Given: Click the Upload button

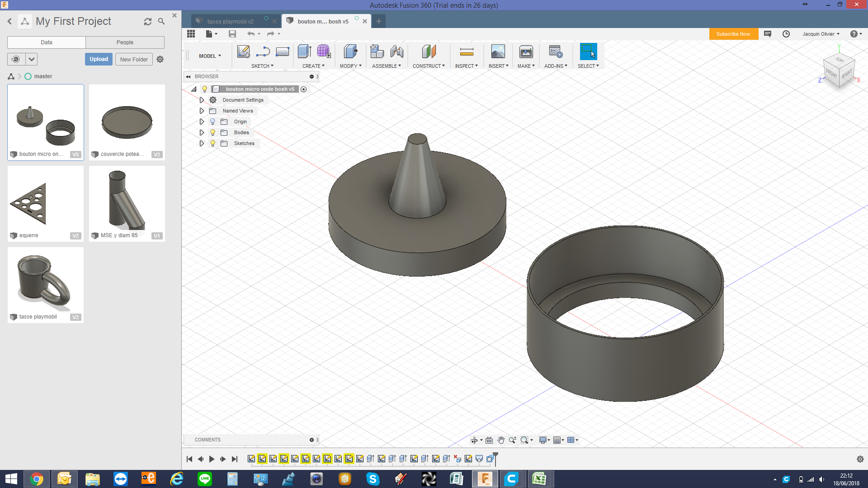Looking at the screenshot, I should tap(99, 59).
